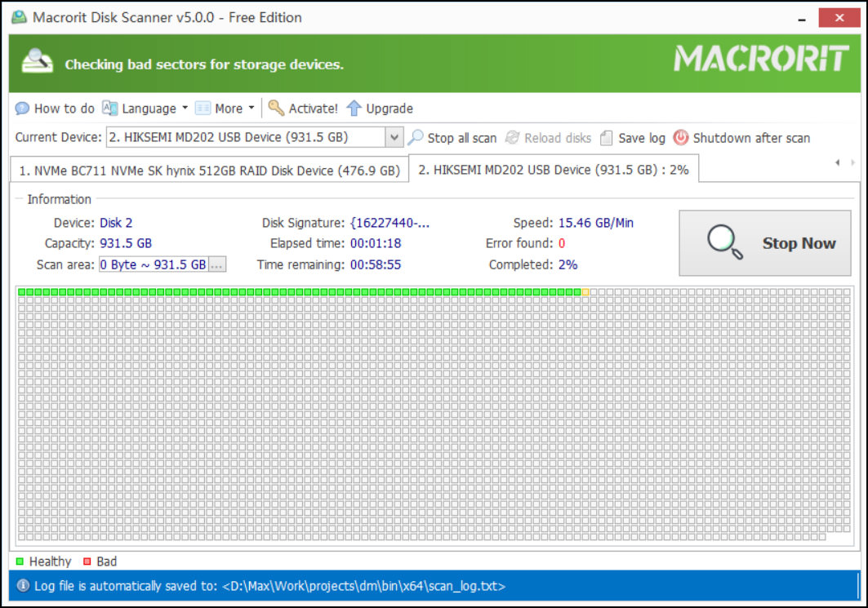The height and width of the screenshot is (608, 868).
Task: Click the log file path in status bar
Action: (363, 586)
